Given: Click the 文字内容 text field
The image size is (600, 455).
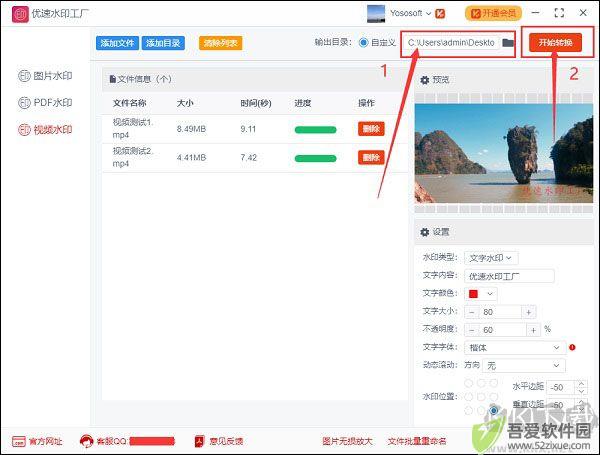Looking at the screenshot, I should 509,276.
